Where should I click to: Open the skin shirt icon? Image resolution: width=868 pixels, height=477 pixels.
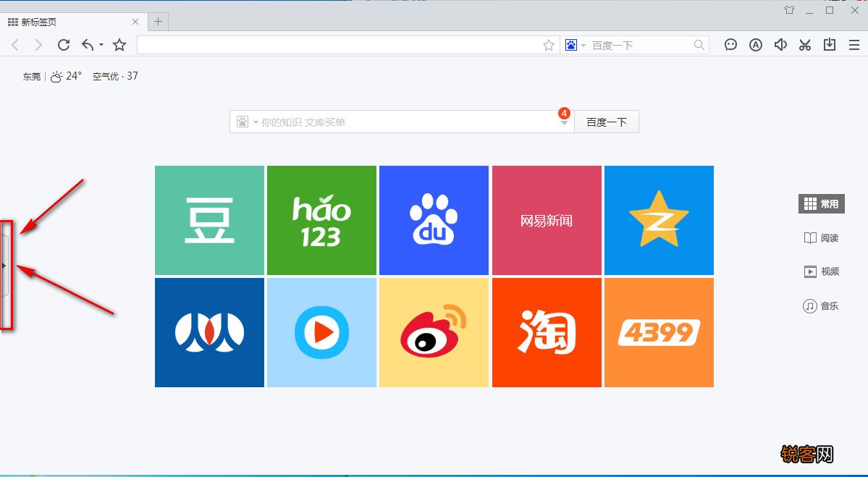point(789,10)
